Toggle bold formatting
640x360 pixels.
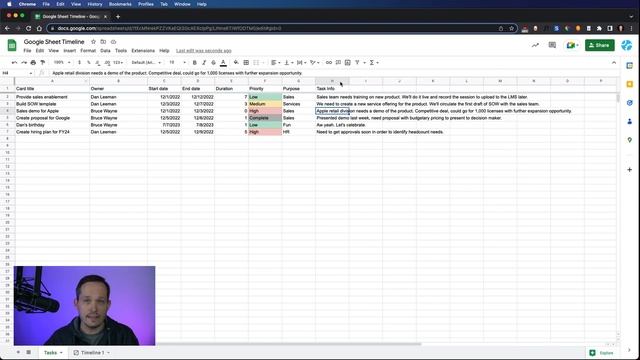(x=194, y=62)
